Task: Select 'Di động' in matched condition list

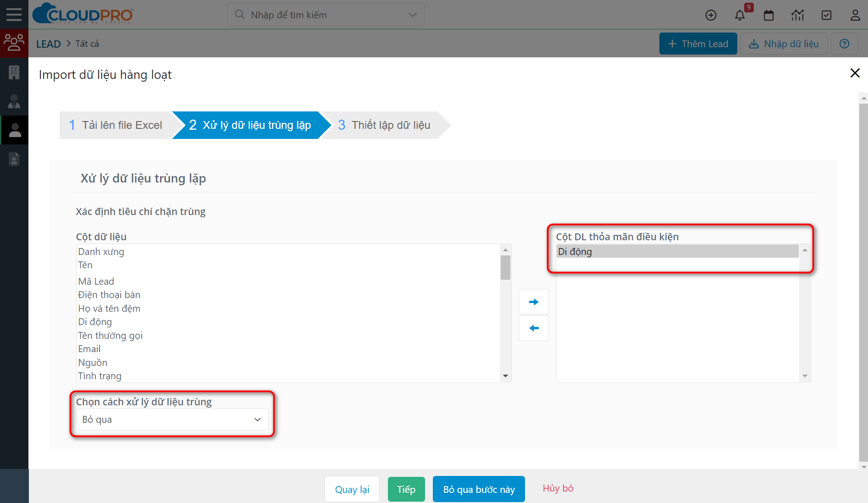Action: pos(677,251)
